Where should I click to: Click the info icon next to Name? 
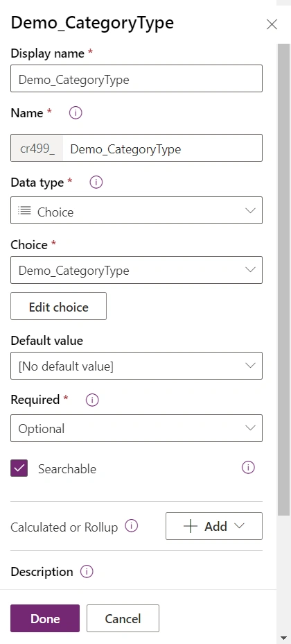tap(76, 112)
